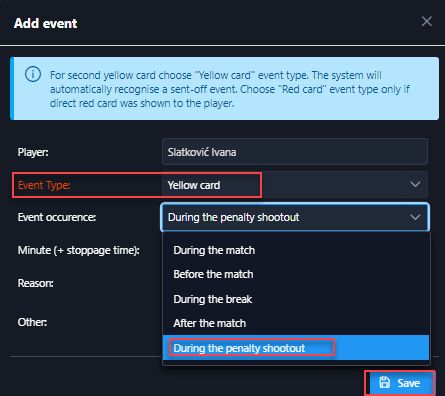The image size is (445, 396).
Task: Click the Save button
Action: click(400, 383)
